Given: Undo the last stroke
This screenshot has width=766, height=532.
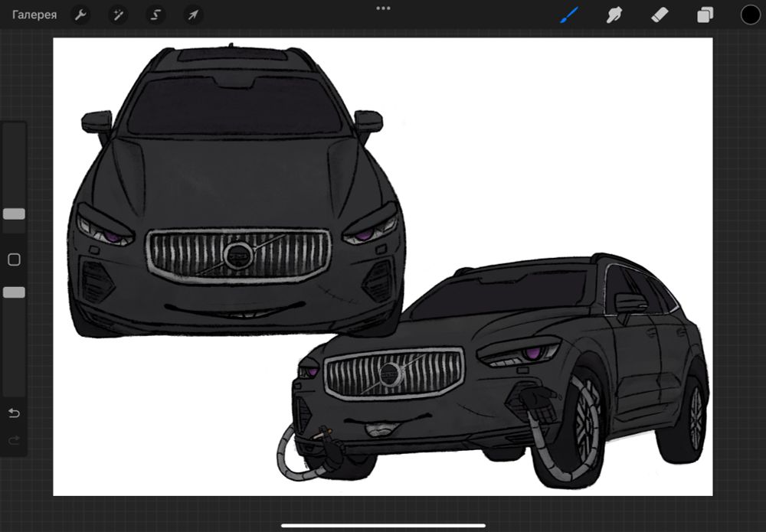Looking at the screenshot, I should tap(14, 413).
